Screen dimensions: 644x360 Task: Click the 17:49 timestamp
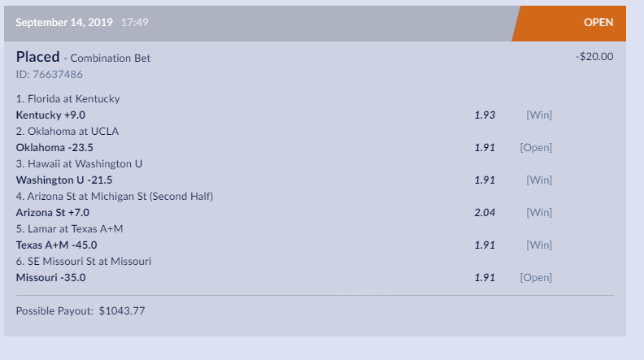(x=134, y=23)
